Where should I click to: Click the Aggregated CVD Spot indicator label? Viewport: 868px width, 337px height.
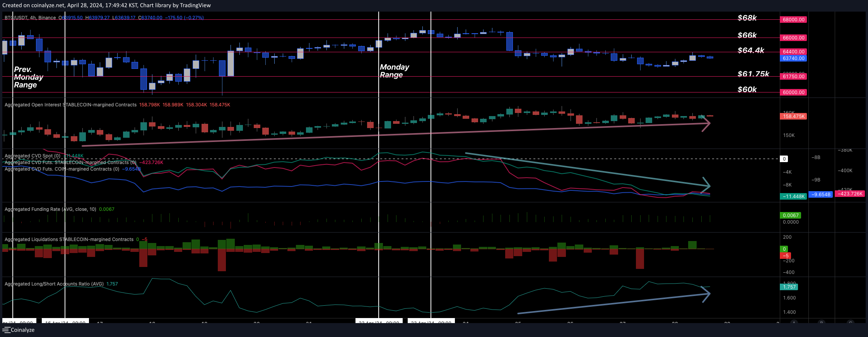click(32, 156)
